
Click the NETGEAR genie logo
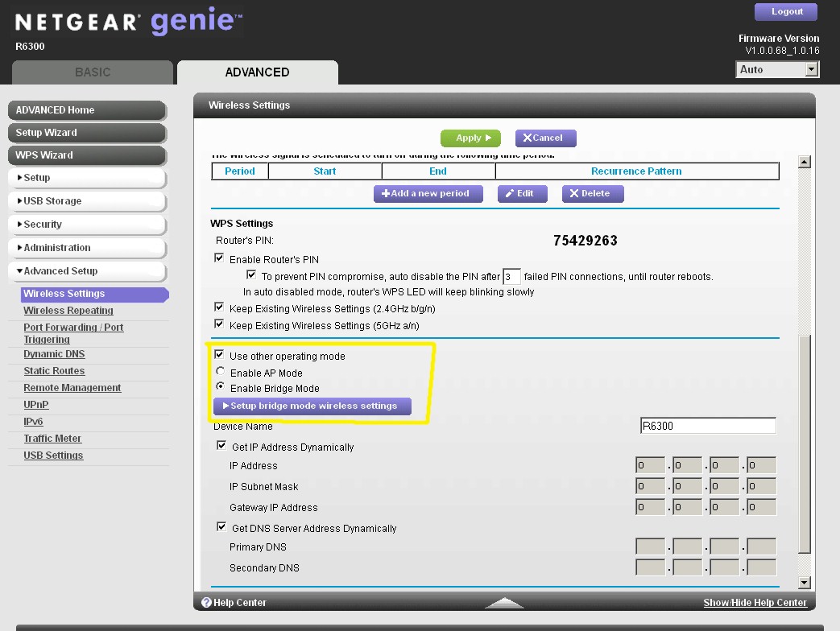tap(129, 21)
